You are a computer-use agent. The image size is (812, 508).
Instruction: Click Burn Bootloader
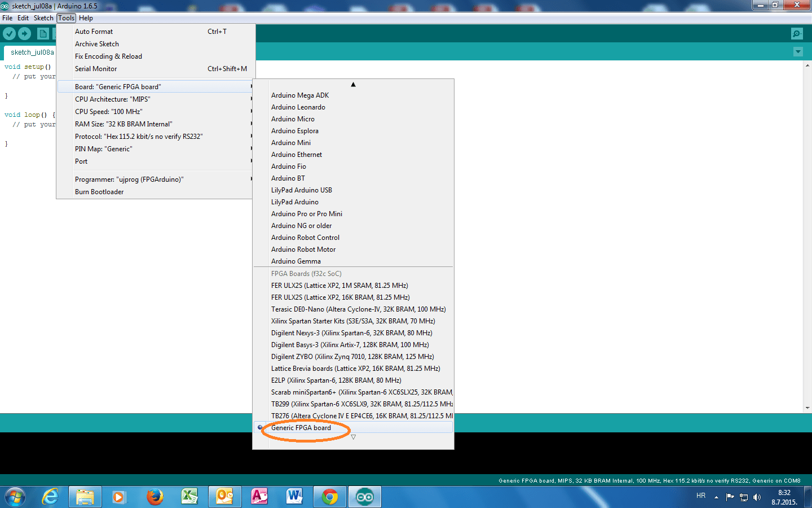pyautogui.click(x=99, y=192)
